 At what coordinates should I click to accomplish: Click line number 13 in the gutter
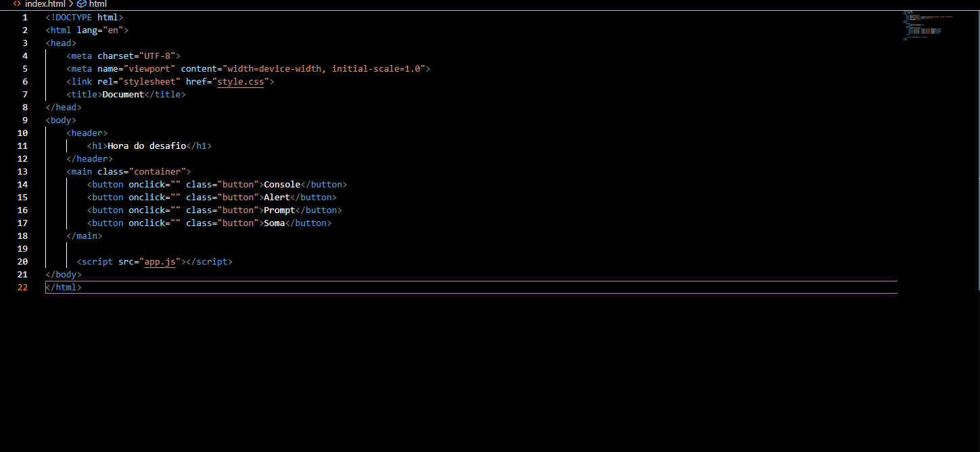tap(22, 172)
